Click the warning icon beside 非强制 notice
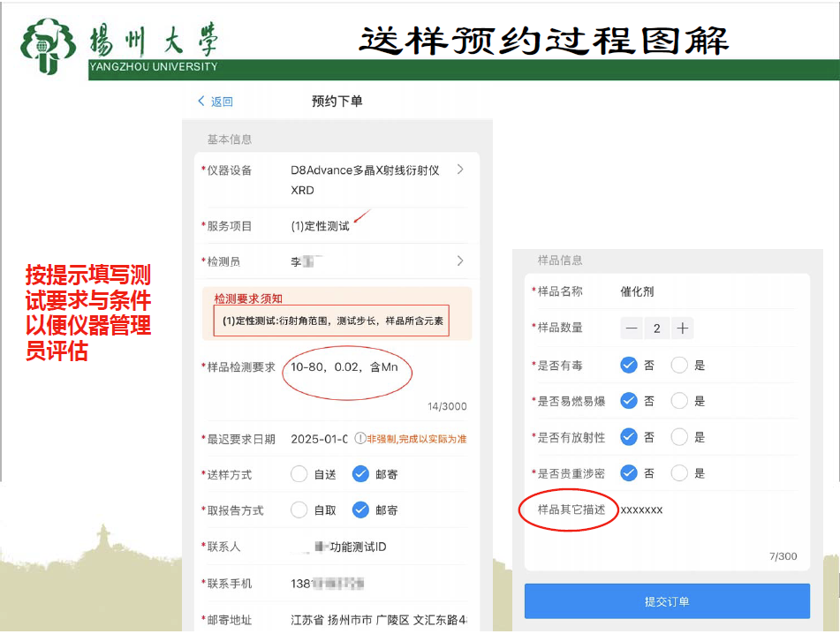The width and height of the screenshot is (840, 634). coord(360,439)
